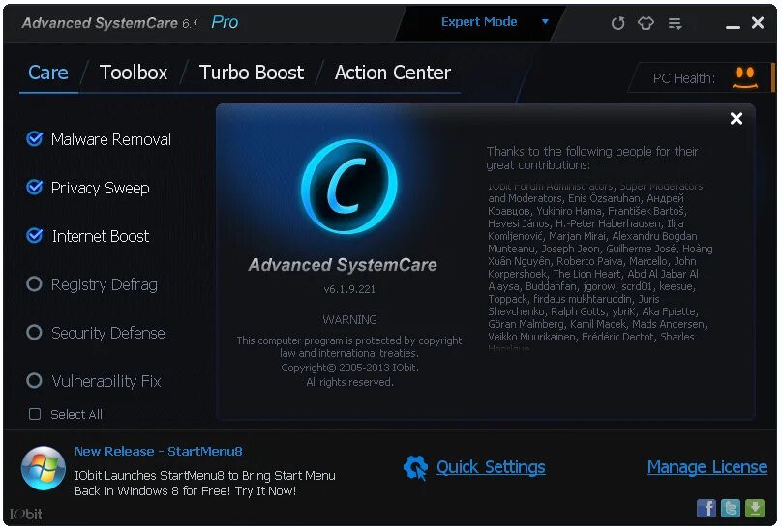
Task: Enable Registry Defrag
Action: 34,283
